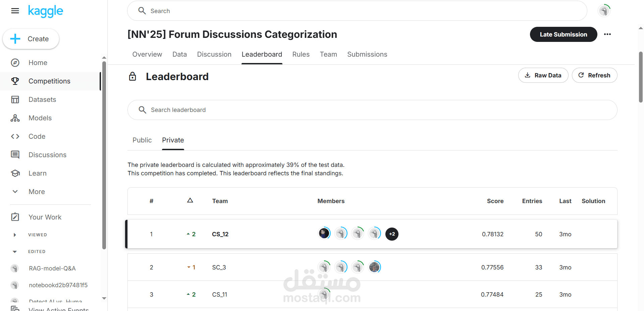The height and width of the screenshot is (311, 644).
Task: Click the sidebar scroll up arrow
Action: [104, 58]
